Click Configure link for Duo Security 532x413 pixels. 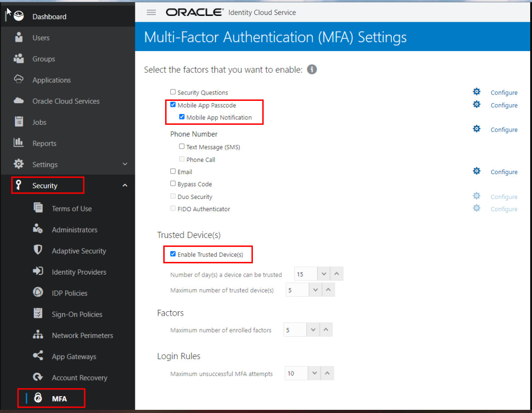click(x=504, y=197)
